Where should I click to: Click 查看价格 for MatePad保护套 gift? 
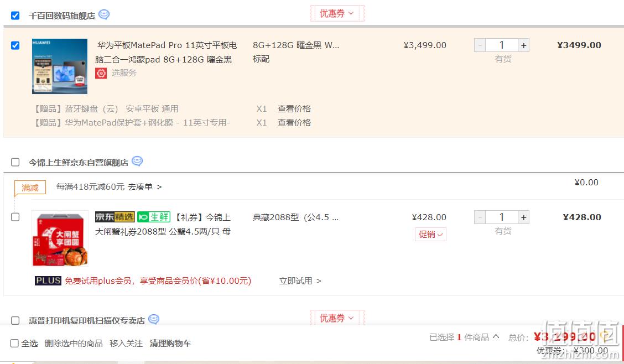pos(294,122)
